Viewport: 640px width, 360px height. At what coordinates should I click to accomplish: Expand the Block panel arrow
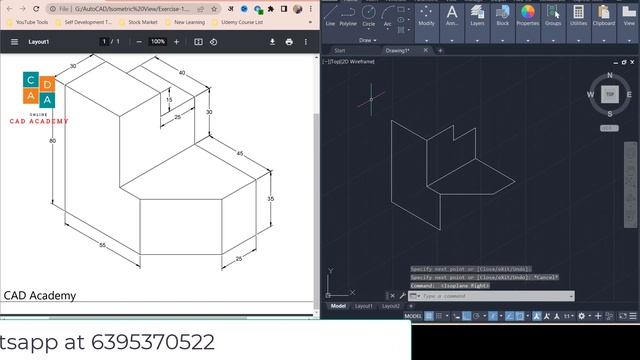502,40
